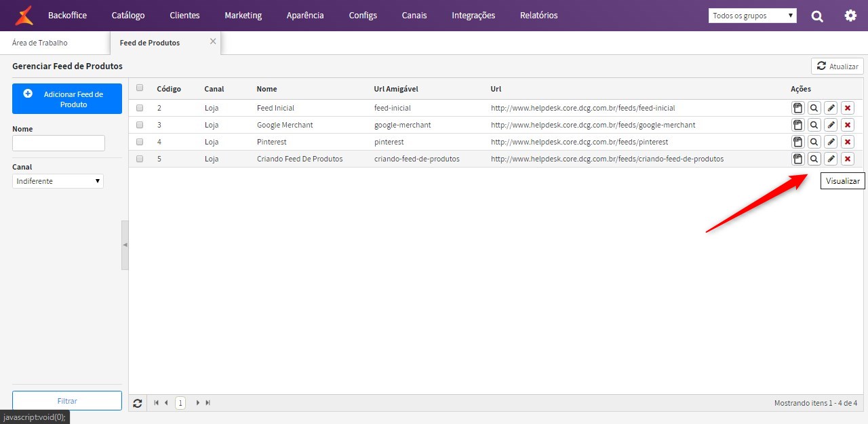The height and width of the screenshot is (424, 868).
Task: Open the Relatórios menu
Action: pos(539,16)
